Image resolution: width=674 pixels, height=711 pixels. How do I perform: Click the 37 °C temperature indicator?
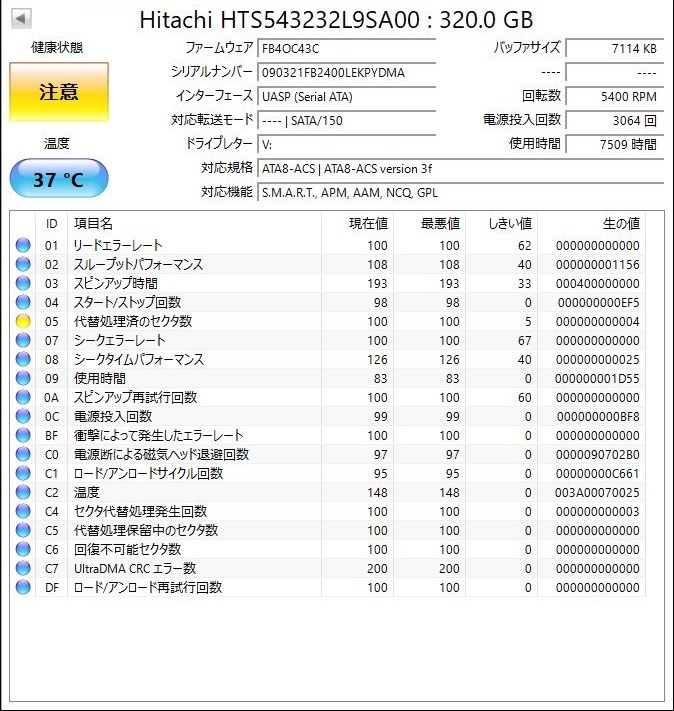tap(59, 179)
